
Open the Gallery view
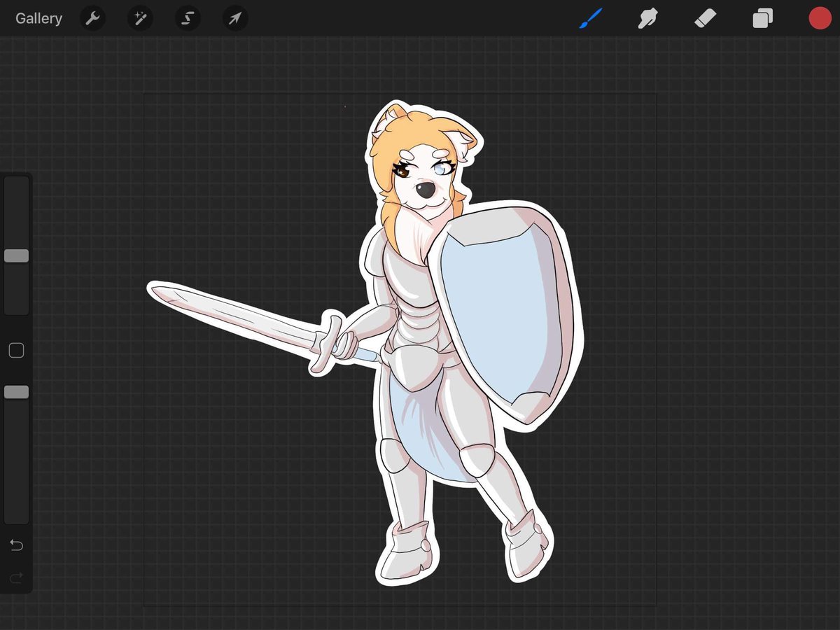pyautogui.click(x=38, y=18)
